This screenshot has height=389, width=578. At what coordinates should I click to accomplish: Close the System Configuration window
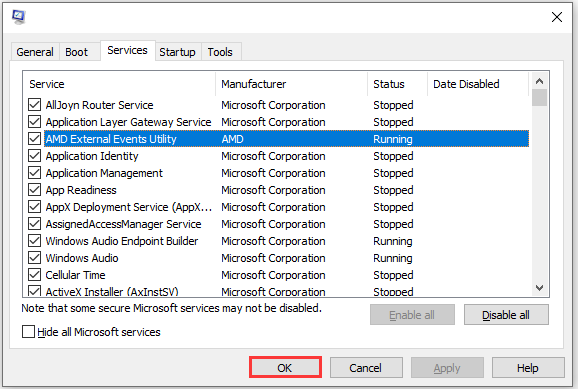557,17
